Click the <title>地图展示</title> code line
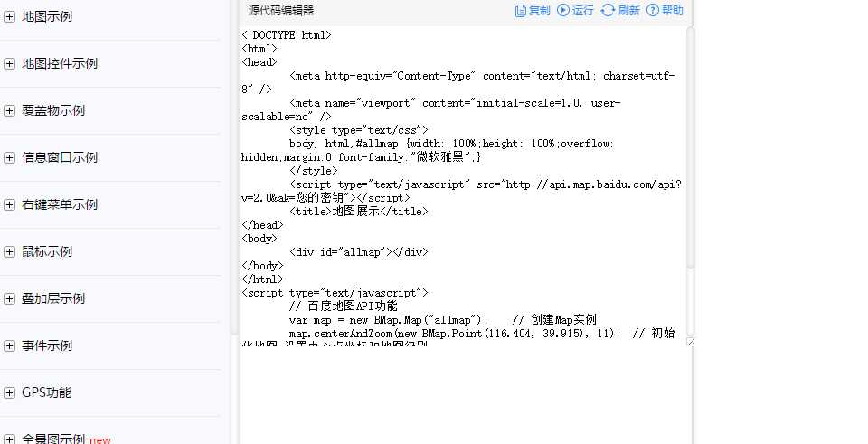This screenshot has width=868, height=444. (x=359, y=212)
